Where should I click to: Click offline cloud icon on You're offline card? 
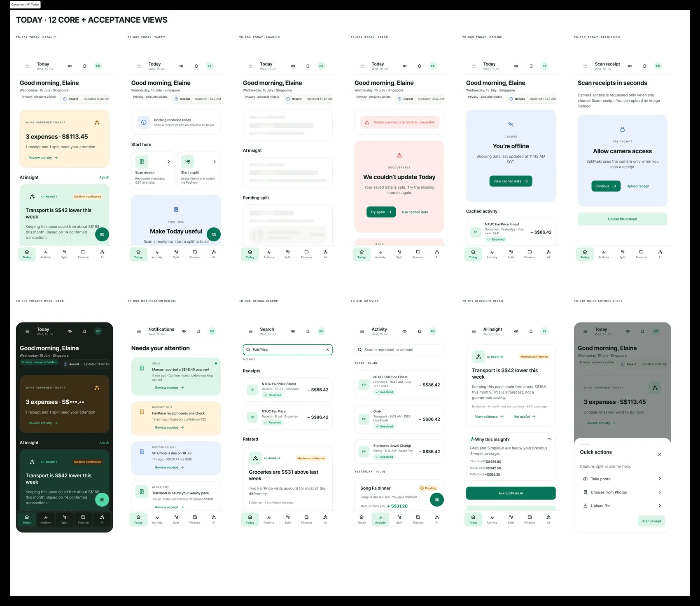click(511, 124)
